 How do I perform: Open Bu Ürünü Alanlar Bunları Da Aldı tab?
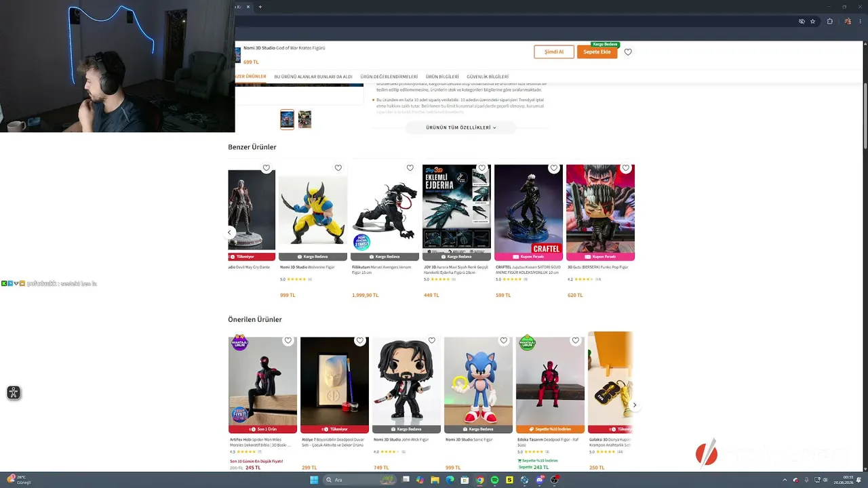[x=313, y=77]
